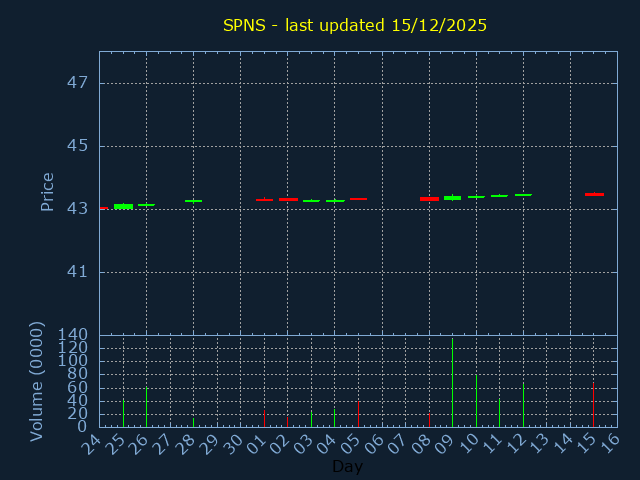Image resolution: width=640 pixels, height=480 pixels.
Task: Click the red candlestick on day 08
Action: click(x=429, y=199)
